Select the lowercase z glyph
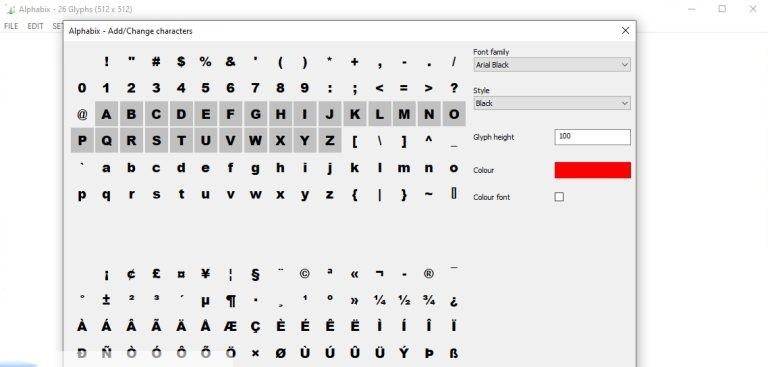This screenshot has width=768, height=367. (330, 194)
